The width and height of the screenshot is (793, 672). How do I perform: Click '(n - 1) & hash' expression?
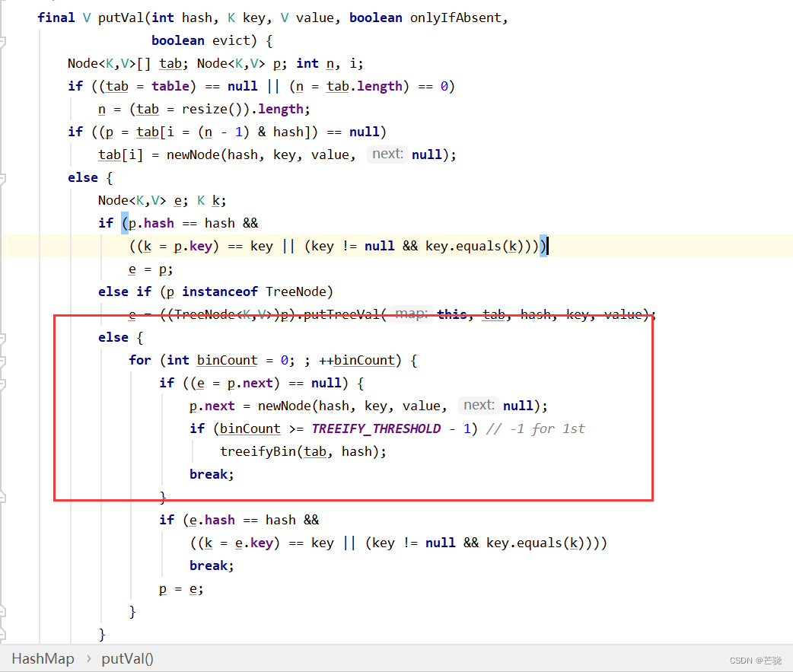pos(250,132)
